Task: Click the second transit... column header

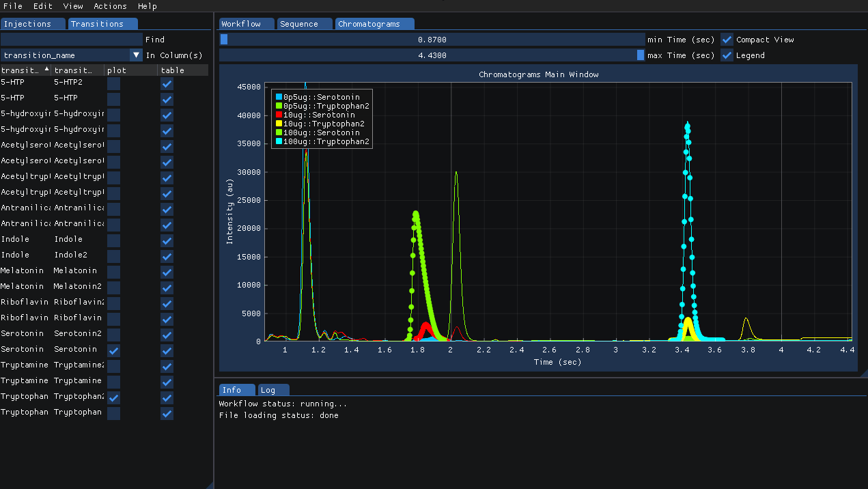Action: (78, 70)
